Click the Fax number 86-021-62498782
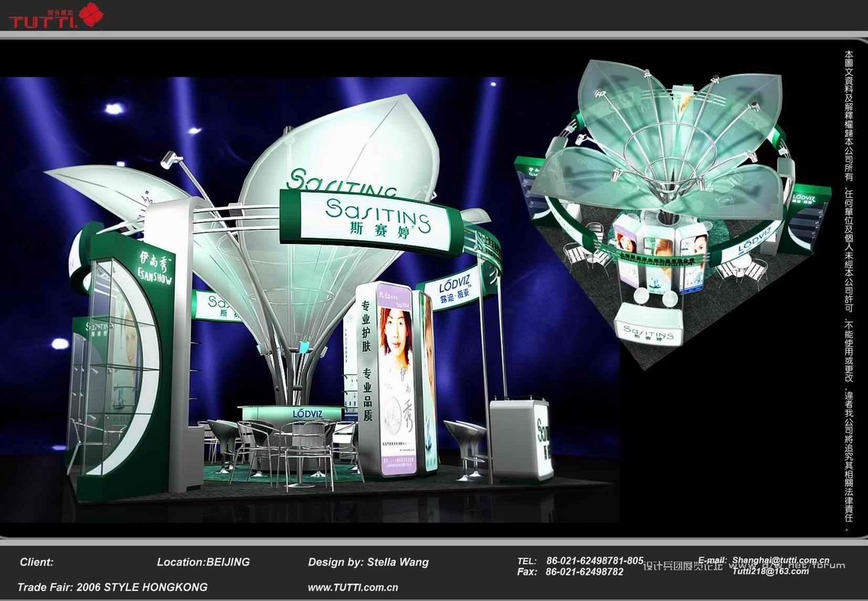Viewport: 868px width, 601px height. point(585,571)
